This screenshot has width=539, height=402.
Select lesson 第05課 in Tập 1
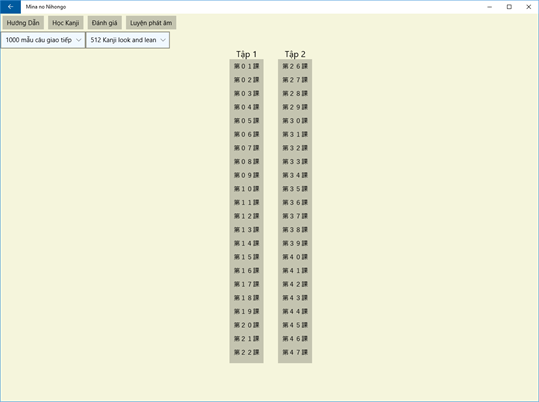[246, 121]
